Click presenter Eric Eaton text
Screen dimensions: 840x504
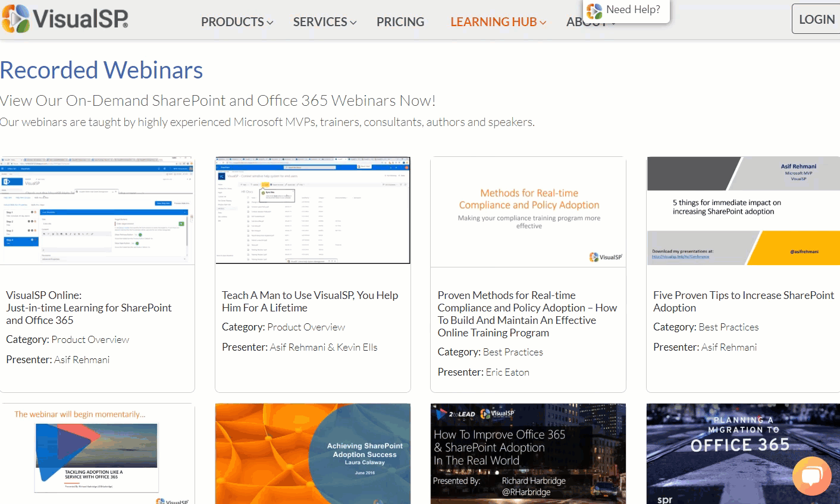(x=507, y=372)
